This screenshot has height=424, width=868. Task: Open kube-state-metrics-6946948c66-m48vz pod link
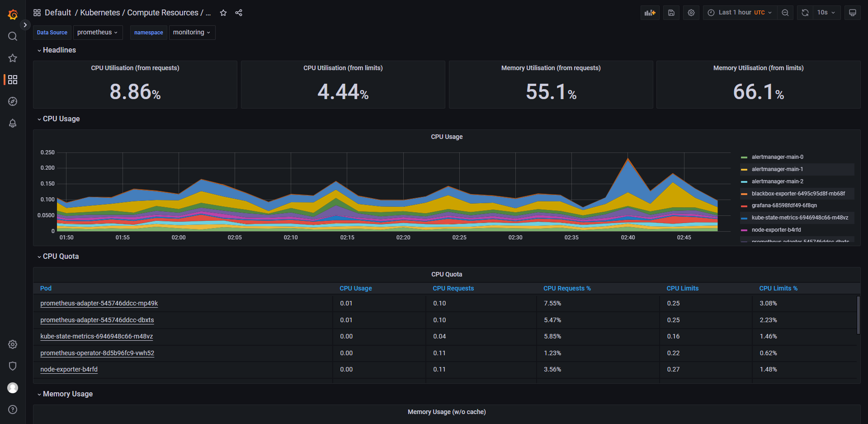[96, 336]
